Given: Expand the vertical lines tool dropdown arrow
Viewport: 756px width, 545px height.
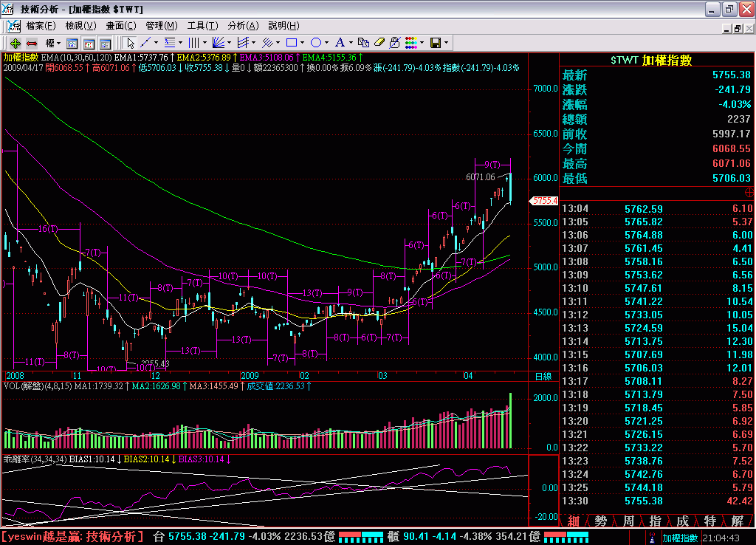Looking at the screenshot, I should pyautogui.click(x=205, y=43).
